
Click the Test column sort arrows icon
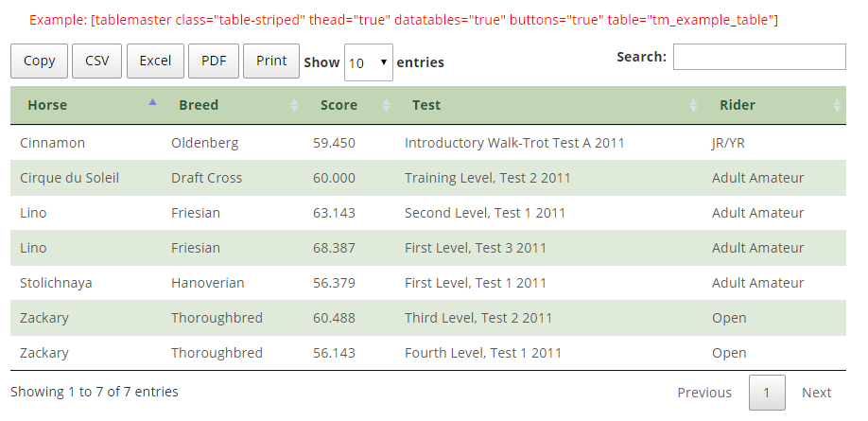click(693, 105)
